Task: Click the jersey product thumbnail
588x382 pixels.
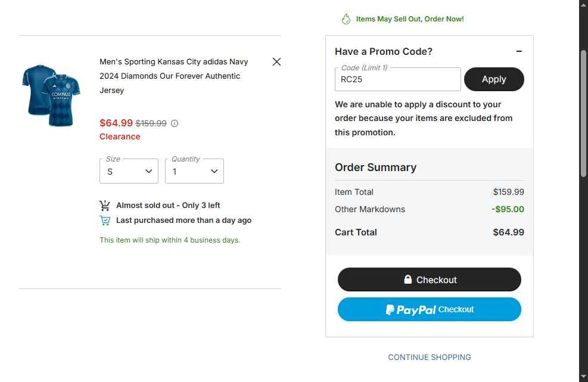Action: point(51,95)
